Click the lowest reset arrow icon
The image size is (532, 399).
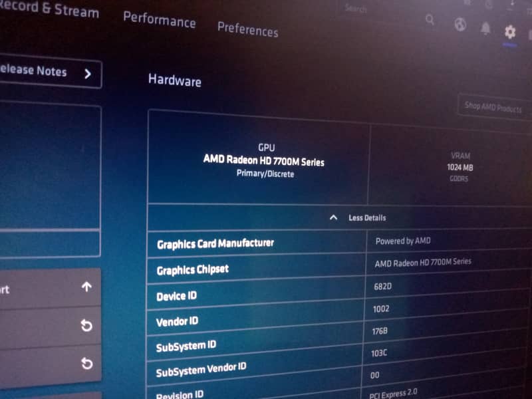click(x=86, y=363)
